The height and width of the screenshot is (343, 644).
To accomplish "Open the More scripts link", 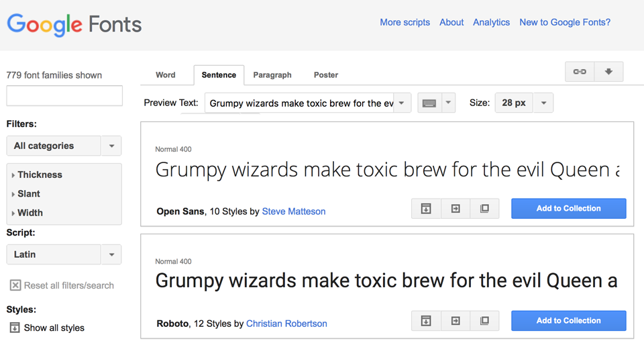I will [x=405, y=23].
